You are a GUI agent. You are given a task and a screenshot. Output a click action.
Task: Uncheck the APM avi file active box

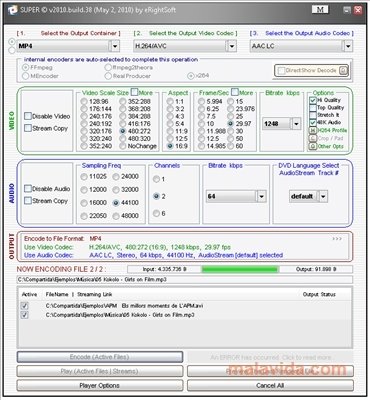(24, 306)
